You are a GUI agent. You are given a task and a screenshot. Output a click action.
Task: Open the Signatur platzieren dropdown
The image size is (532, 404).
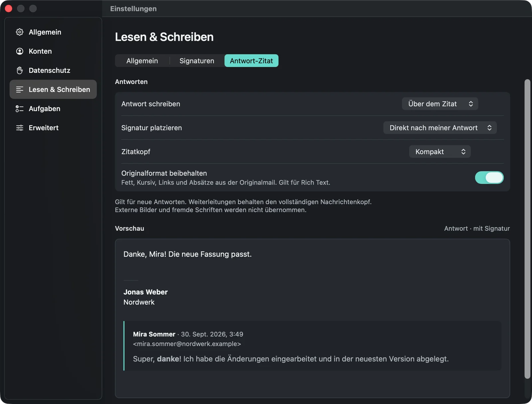click(440, 128)
